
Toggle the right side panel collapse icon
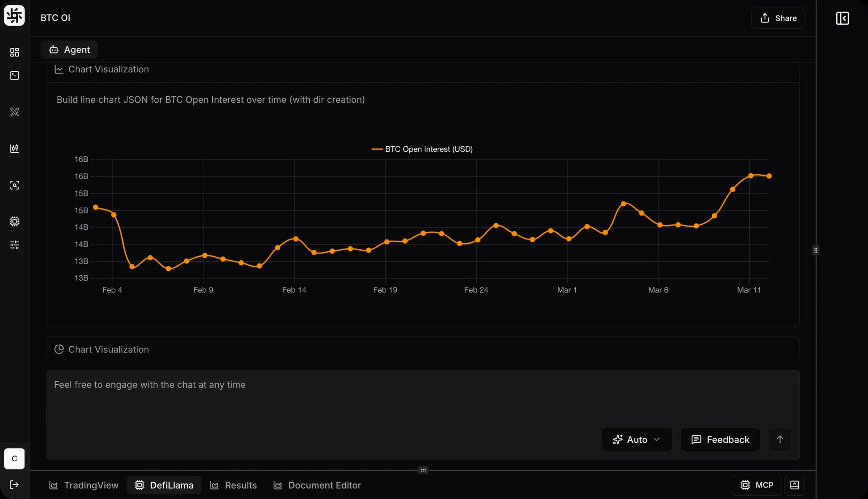[842, 18]
